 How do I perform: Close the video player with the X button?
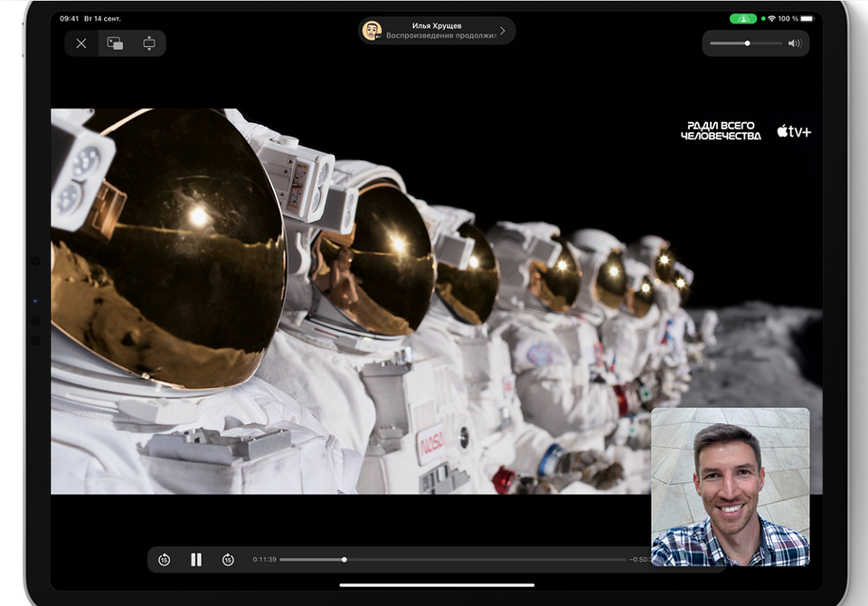[x=81, y=43]
